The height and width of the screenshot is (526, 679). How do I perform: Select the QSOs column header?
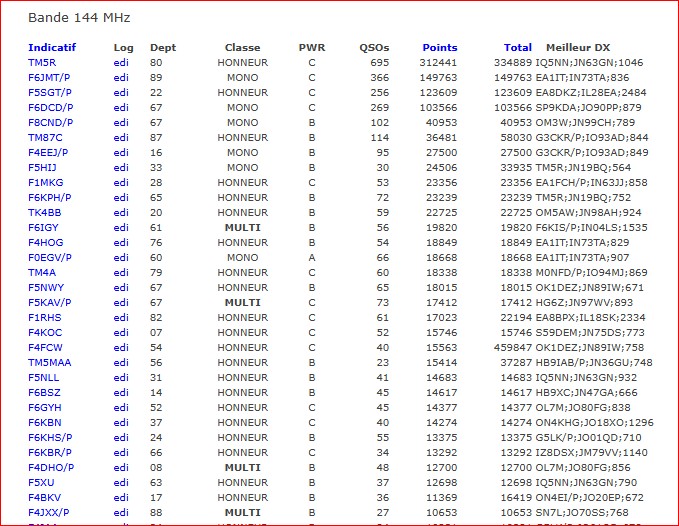(374, 48)
